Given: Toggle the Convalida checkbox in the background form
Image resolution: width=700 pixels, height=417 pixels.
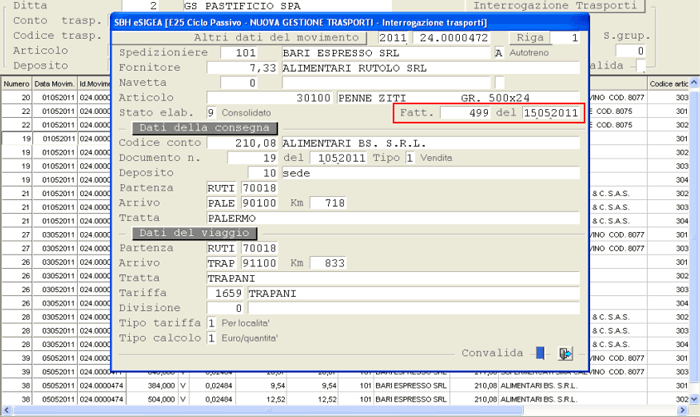Looking at the screenshot, I should pos(640,65).
